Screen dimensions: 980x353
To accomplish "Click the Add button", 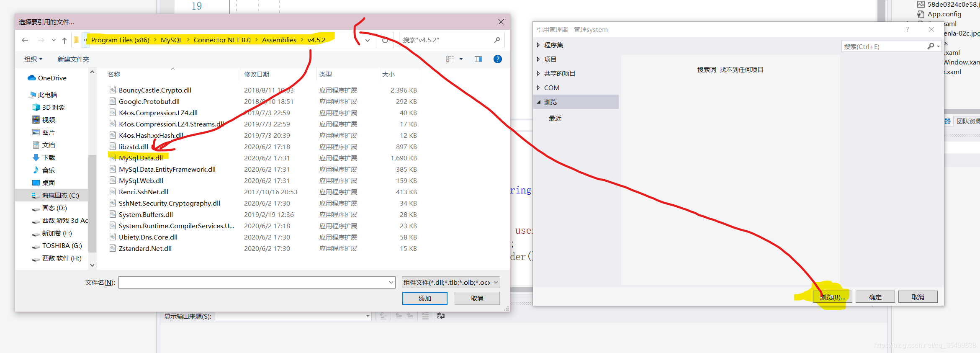I will 425,298.
